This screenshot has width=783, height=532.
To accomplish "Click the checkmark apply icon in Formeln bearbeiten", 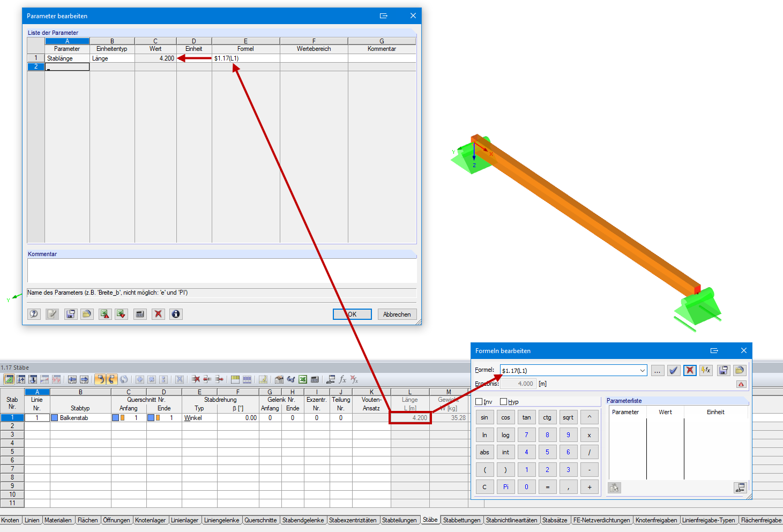I will click(x=674, y=370).
